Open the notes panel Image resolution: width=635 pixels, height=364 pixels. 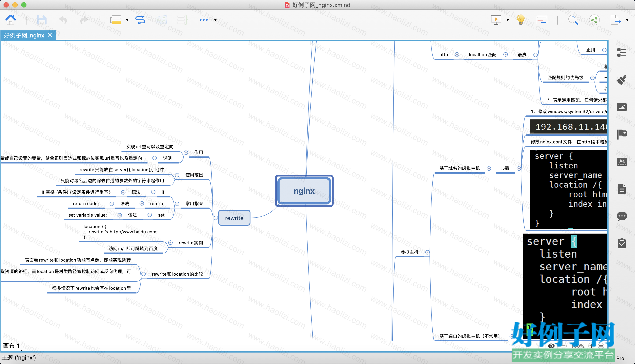click(x=622, y=189)
